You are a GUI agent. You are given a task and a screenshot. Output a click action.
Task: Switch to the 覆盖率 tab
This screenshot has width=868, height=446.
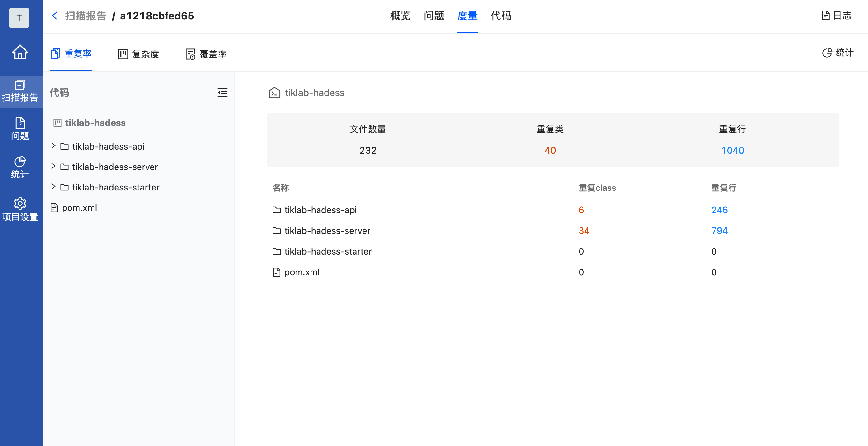pos(206,54)
